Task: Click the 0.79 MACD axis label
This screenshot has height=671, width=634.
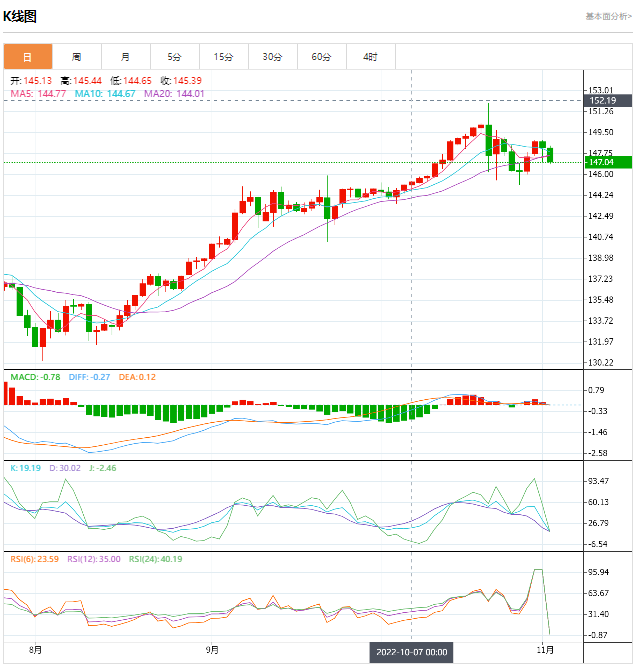Action: [x=596, y=390]
